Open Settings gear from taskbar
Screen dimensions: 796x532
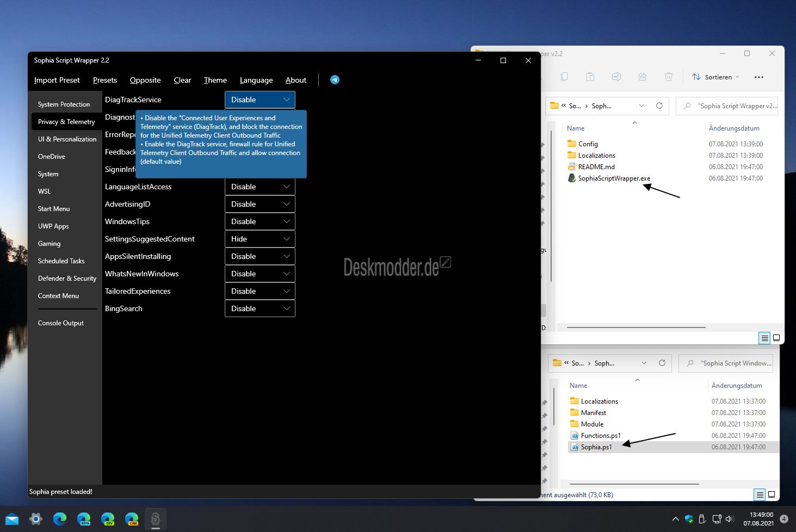pos(36,519)
